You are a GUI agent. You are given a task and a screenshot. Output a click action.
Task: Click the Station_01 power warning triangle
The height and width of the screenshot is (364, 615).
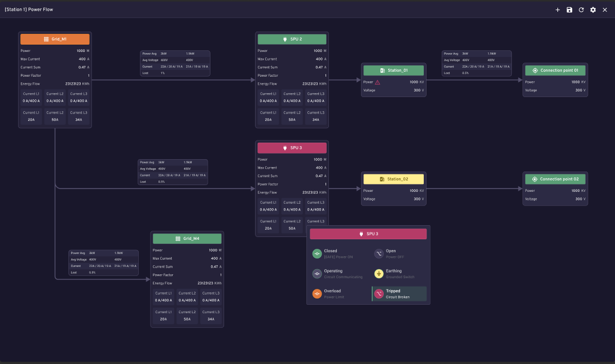377,82
